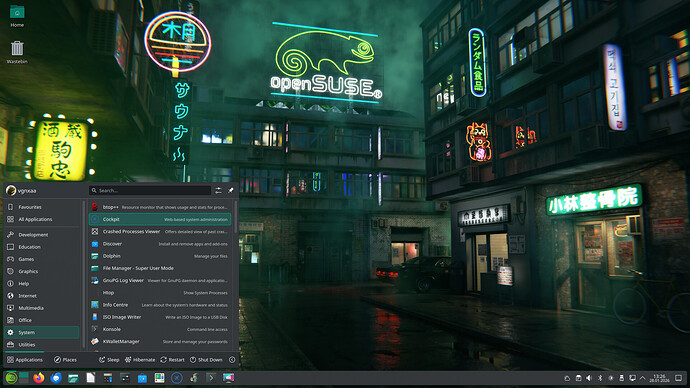Open the volume control in system tray
The width and height of the screenshot is (690, 388).
pos(589,378)
